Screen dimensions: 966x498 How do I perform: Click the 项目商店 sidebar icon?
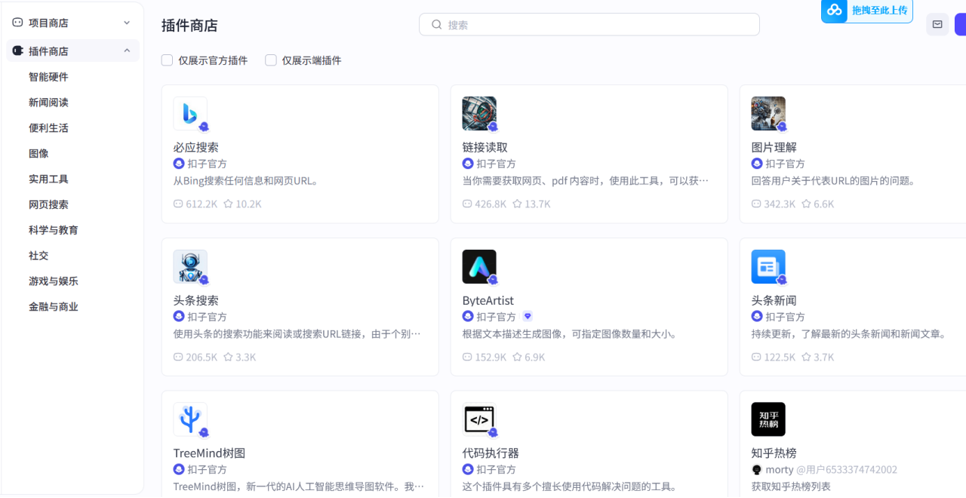[17, 22]
